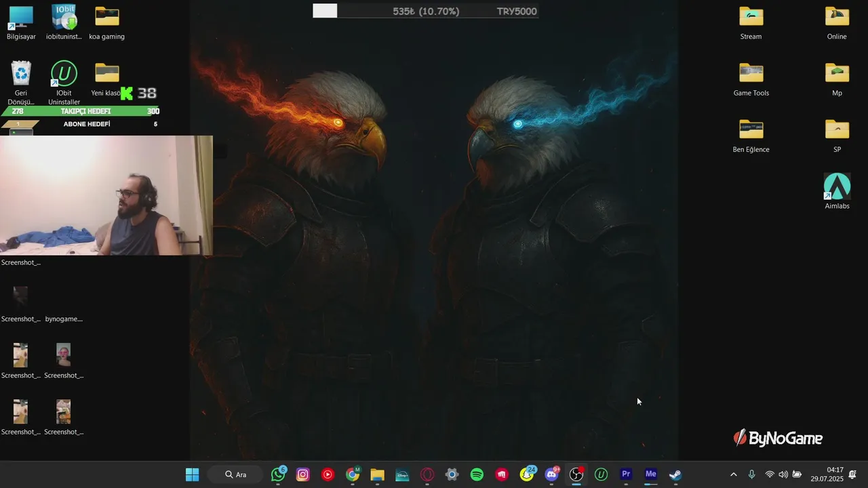Open Snapchat from the taskbar

click(527, 474)
